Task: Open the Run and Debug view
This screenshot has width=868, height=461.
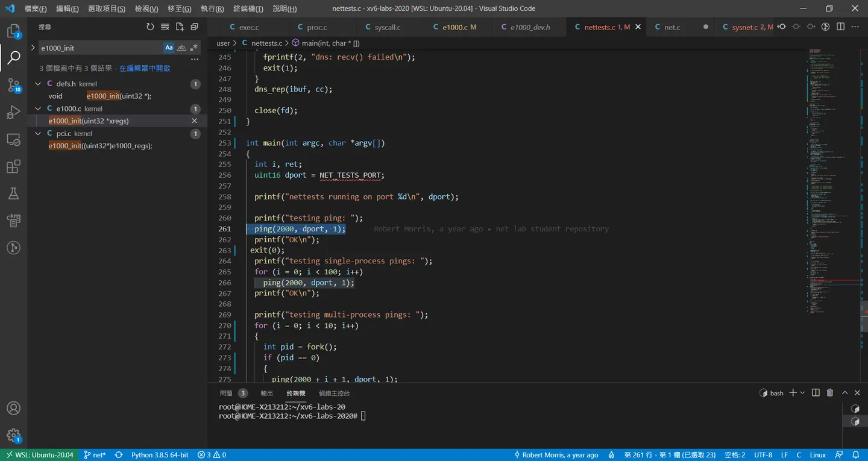Action: click(x=13, y=112)
